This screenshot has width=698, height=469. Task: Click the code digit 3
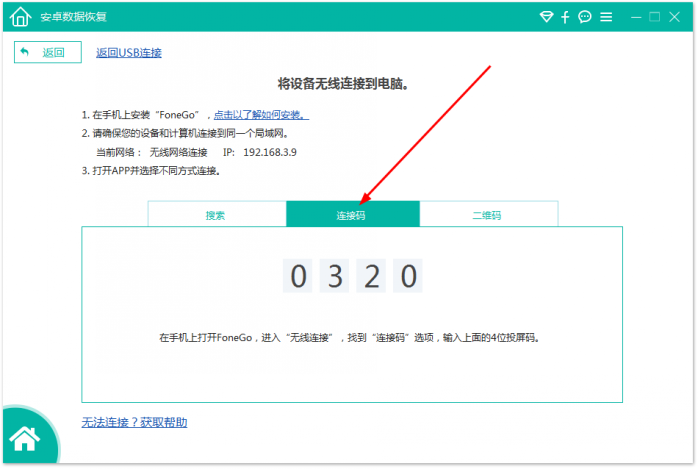(x=335, y=276)
